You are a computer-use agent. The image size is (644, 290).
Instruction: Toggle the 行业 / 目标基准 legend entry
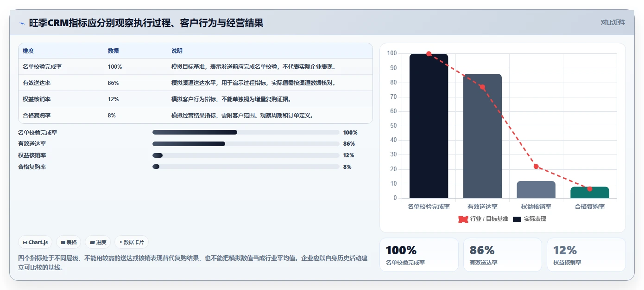tap(483, 219)
